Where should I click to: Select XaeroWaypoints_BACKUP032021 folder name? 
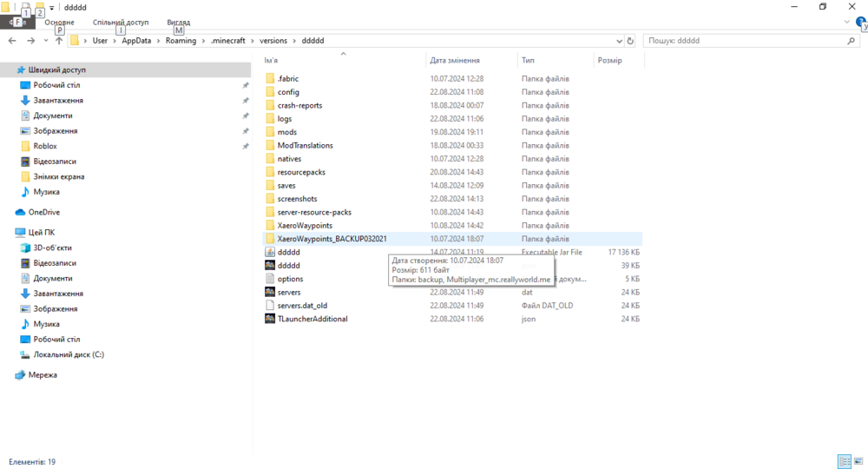[x=332, y=239]
